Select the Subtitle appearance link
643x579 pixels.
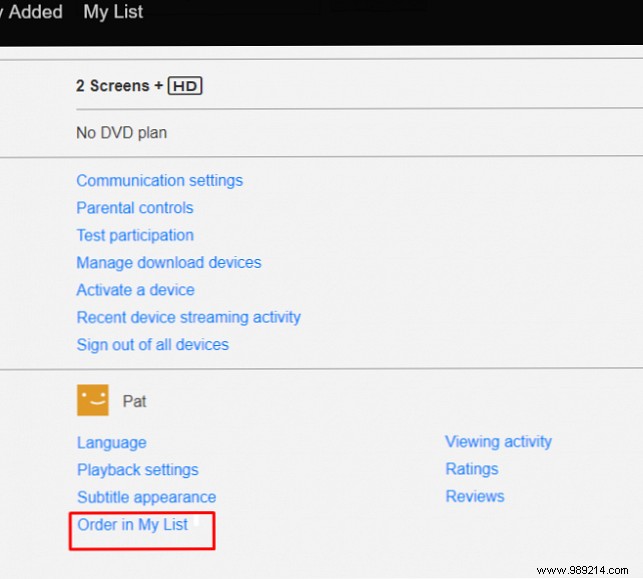click(146, 497)
